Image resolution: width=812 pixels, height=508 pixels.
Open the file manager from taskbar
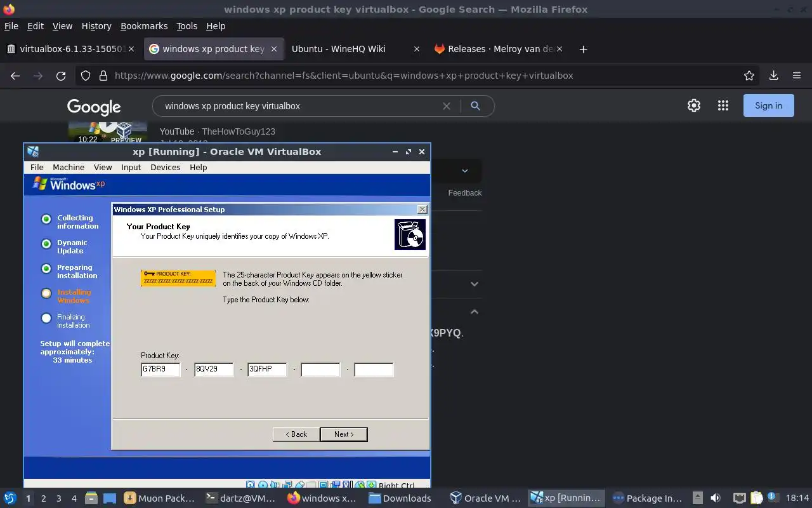point(91,498)
